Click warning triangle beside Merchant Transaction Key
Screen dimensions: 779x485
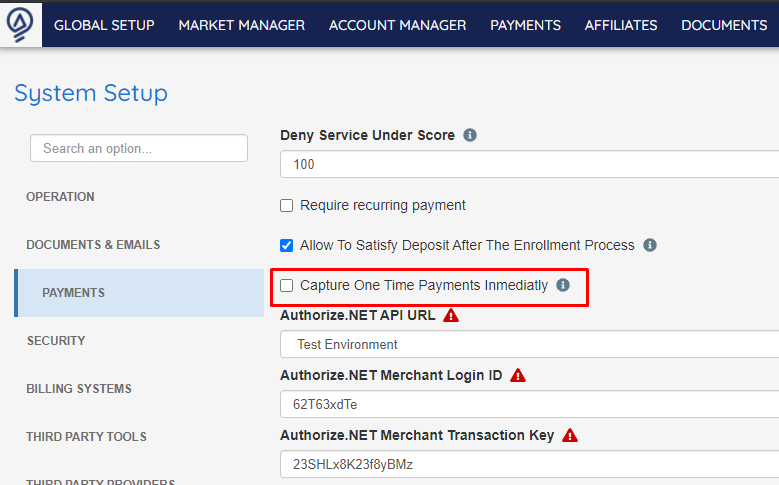(570, 435)
